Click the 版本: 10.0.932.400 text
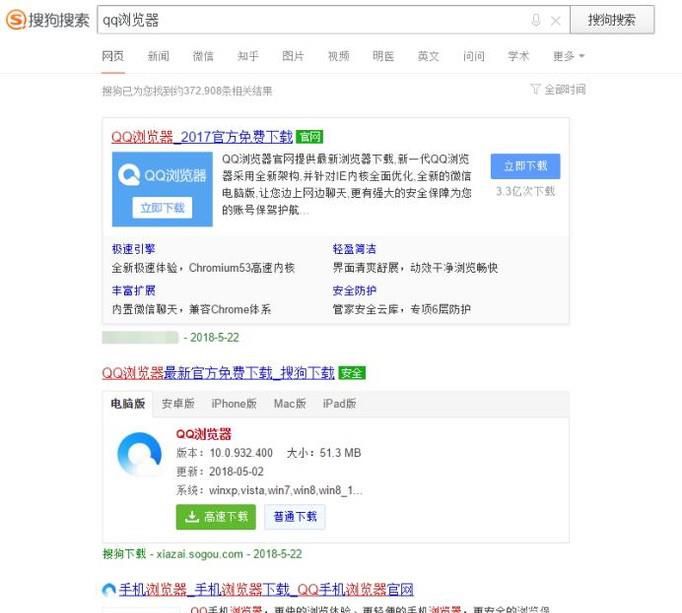The image size is (682, 613). click(224, 453)
